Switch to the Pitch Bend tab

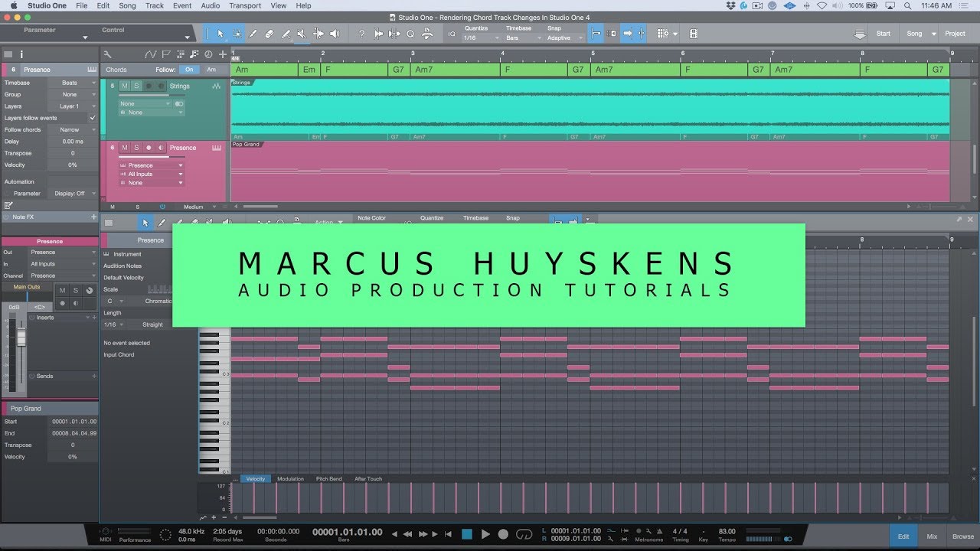tap(329, 479)
